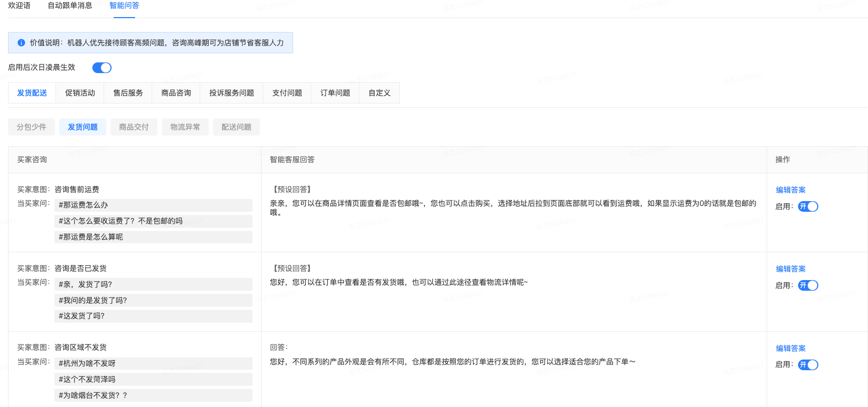Edit the answer for 咨询是否已发货
The width and height of the screenshot is (868, 407).
(x=791, y=269)
